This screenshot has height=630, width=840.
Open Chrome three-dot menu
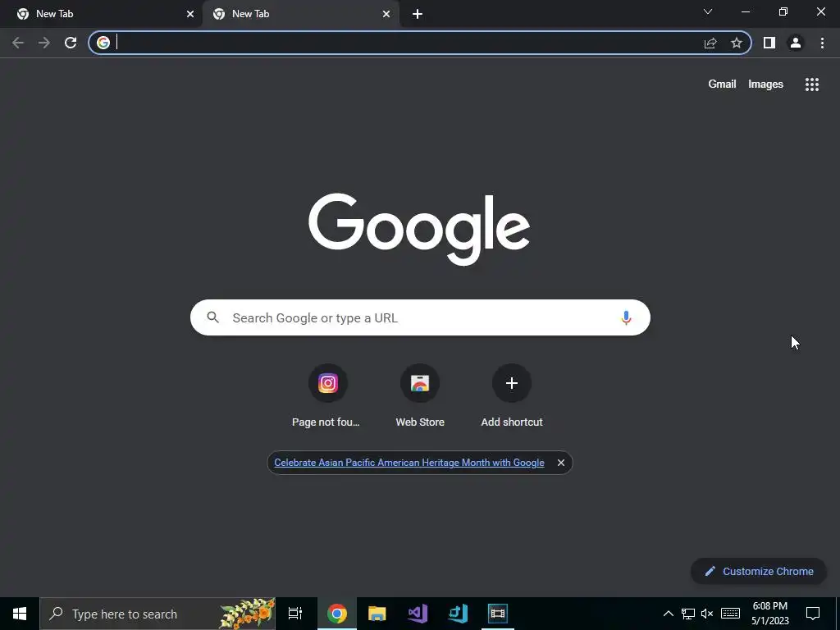[x=822, y=43]
